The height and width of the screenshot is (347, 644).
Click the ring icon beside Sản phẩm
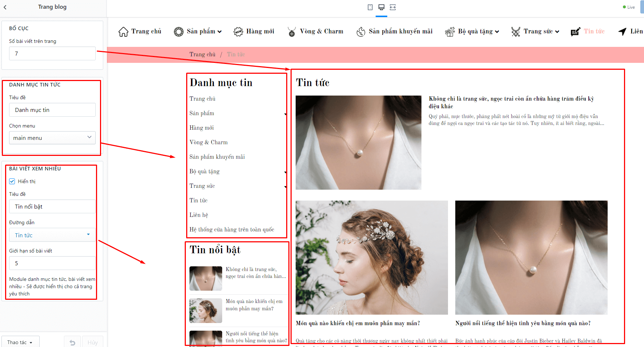click(x=179, y=32)
